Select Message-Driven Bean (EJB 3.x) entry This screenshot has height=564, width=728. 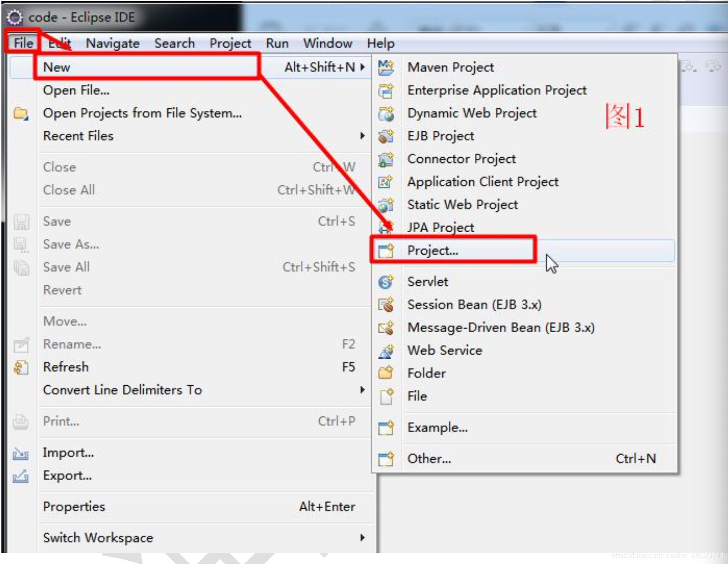pos(525,327)
